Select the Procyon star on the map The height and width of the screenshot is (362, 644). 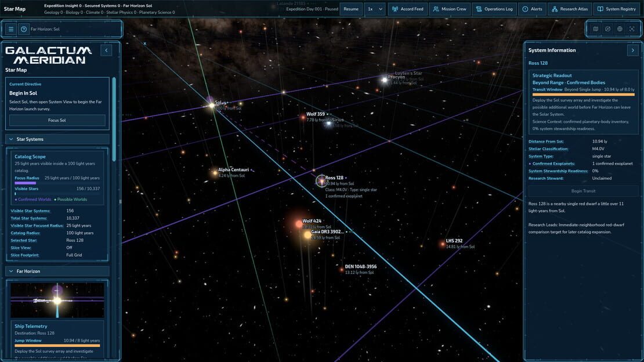385,79
